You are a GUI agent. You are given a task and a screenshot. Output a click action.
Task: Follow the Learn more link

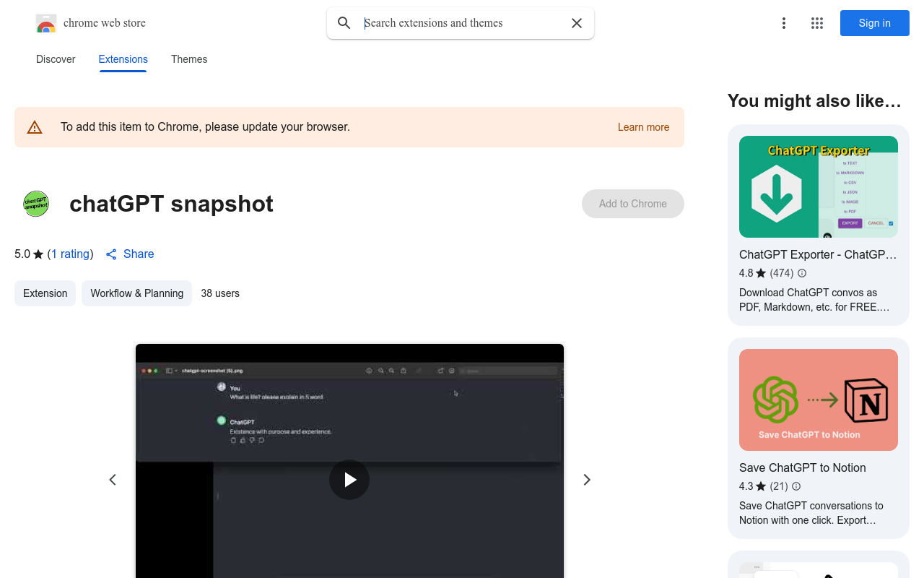(x=643, y=127)
